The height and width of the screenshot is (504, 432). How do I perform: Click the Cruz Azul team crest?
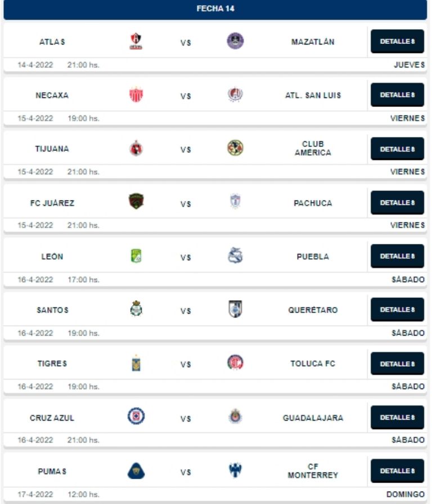(x=136, y=417)
